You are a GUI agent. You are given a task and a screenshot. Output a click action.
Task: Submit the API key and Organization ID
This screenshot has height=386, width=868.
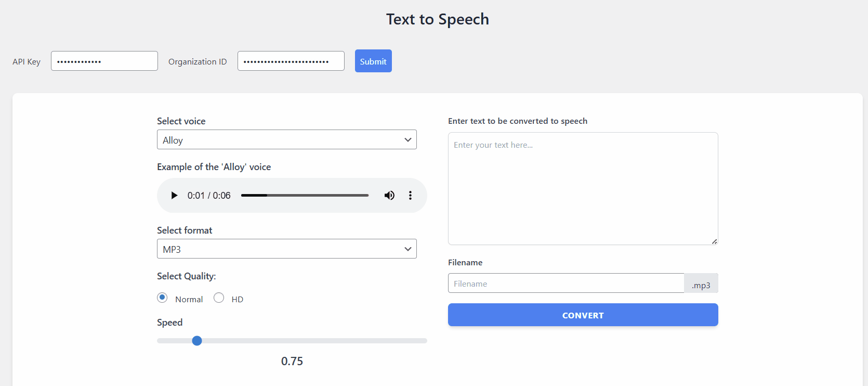pos(373,61)
